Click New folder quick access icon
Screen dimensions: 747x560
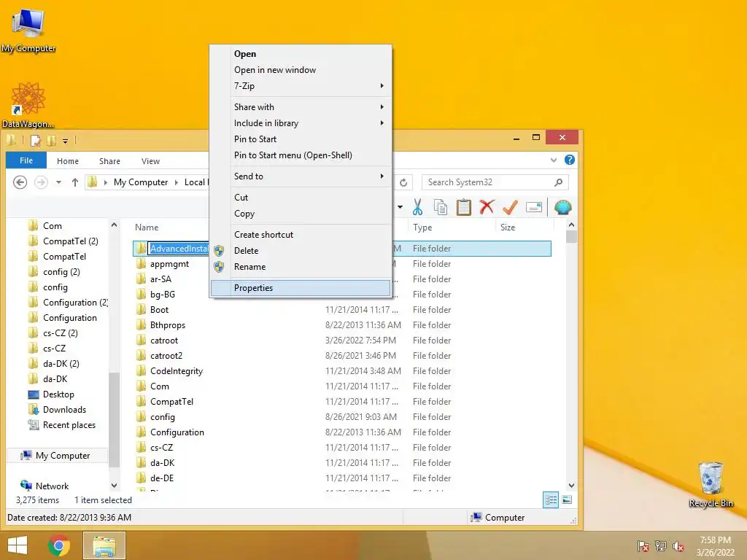(x=52, y=141)
